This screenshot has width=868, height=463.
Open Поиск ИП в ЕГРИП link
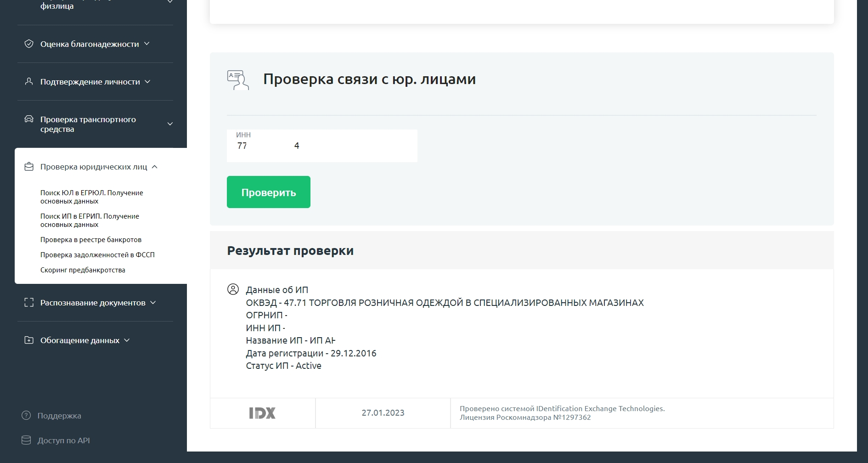pos(89,220)
